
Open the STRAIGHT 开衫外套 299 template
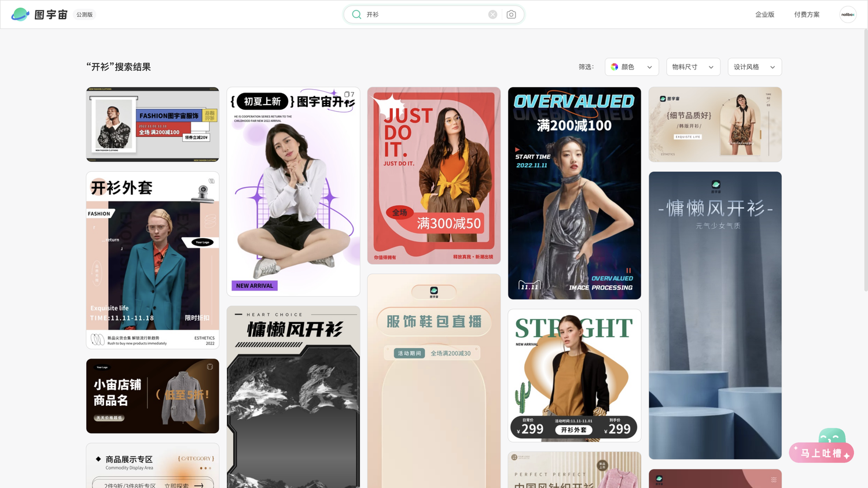pos(575,376)
